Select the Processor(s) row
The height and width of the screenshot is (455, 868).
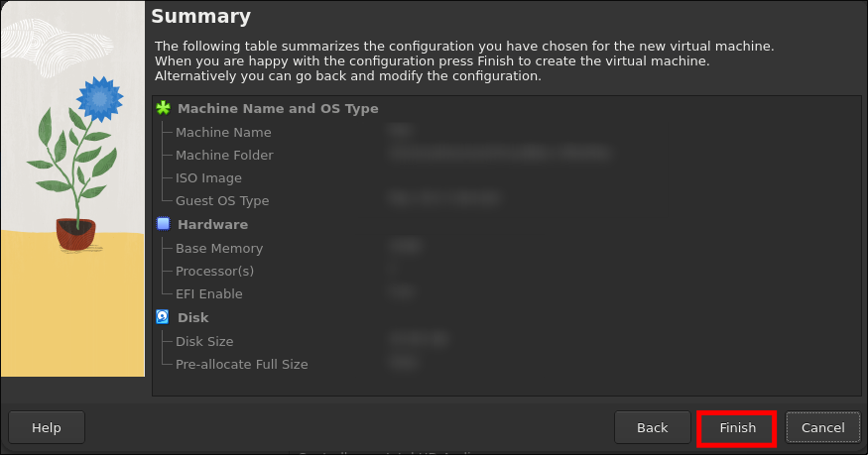coord(214,272)
